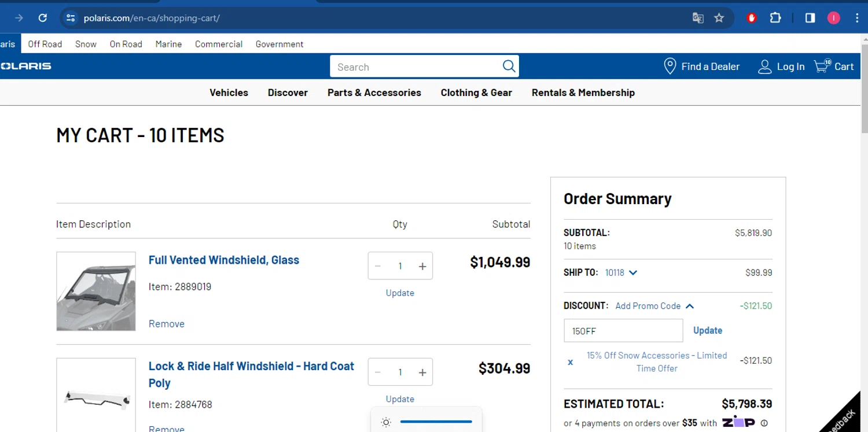868x432 pixels.
Task: Open the shopping cart icon
Action: [x=822, y=65]
